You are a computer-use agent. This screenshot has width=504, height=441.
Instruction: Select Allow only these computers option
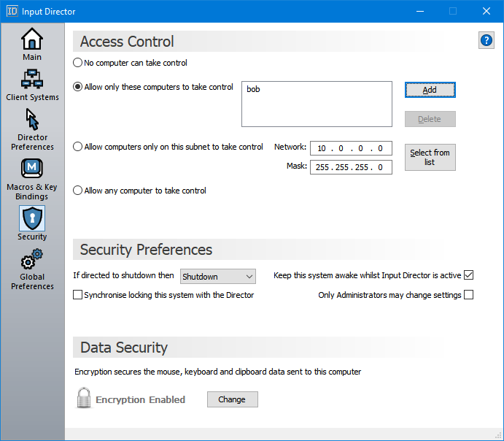78,87
